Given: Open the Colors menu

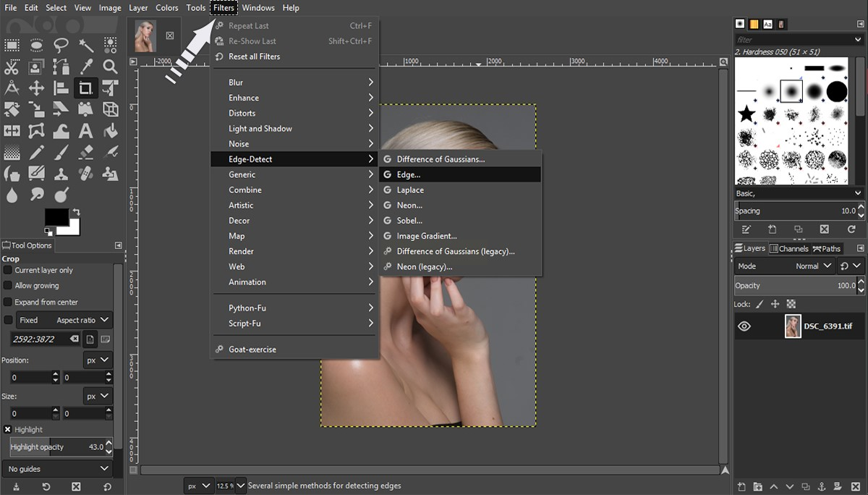Looking at the screenshot, I should tap(167, 8).
